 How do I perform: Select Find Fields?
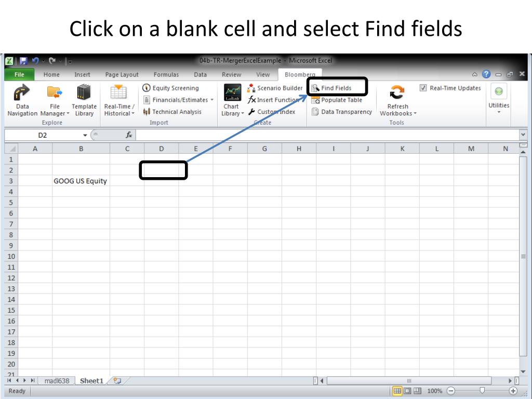pyautogui.click(x=331, y=88)
